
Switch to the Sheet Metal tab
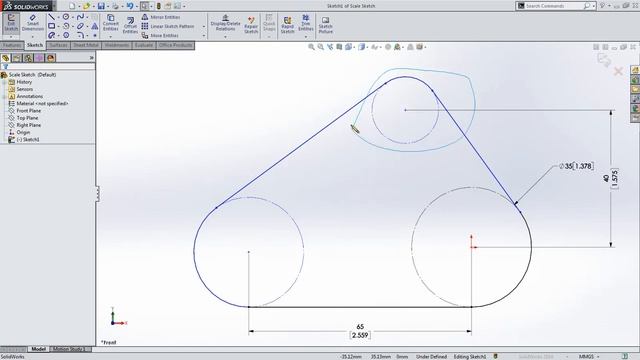(x=86, y=45)
